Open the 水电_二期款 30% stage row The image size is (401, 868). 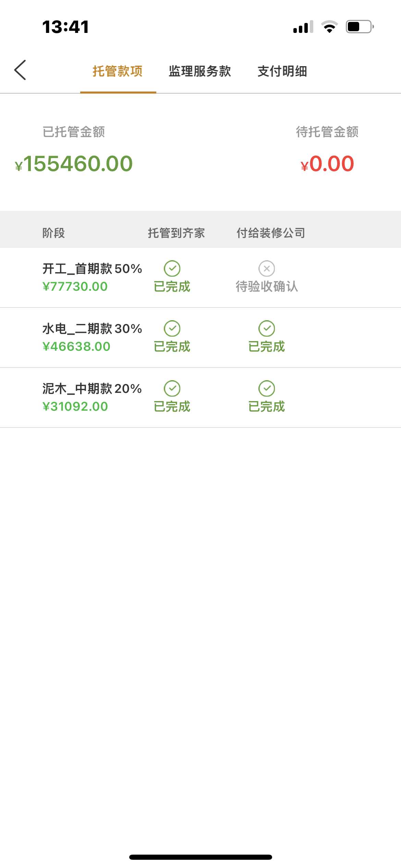[x=92, y=329]
